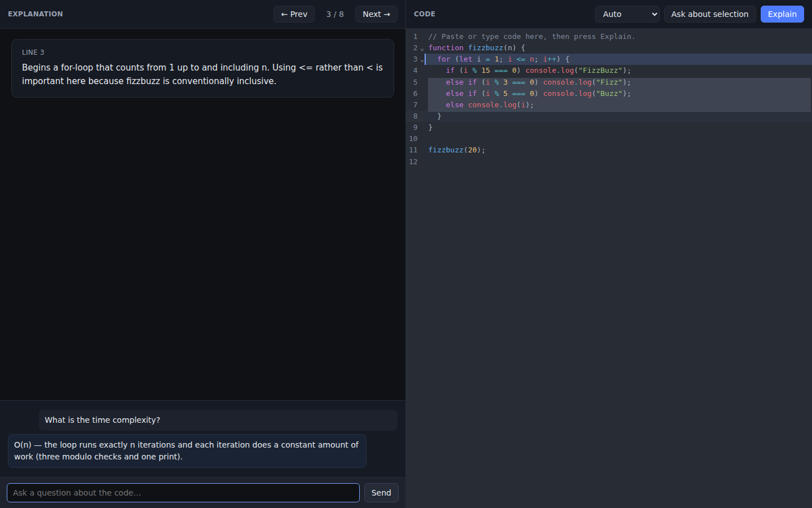Click the O(n) answer message
This screenshot has width=812, height=508.
click(187, 451)
